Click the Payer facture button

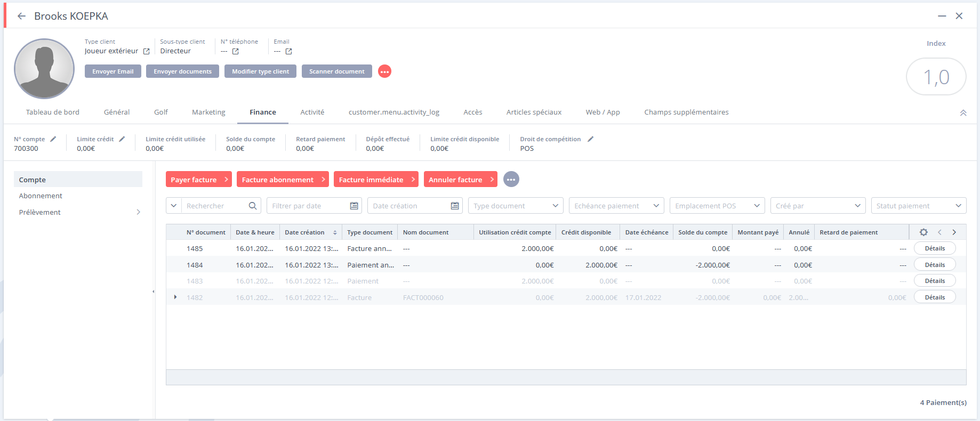tap(199, 180)
